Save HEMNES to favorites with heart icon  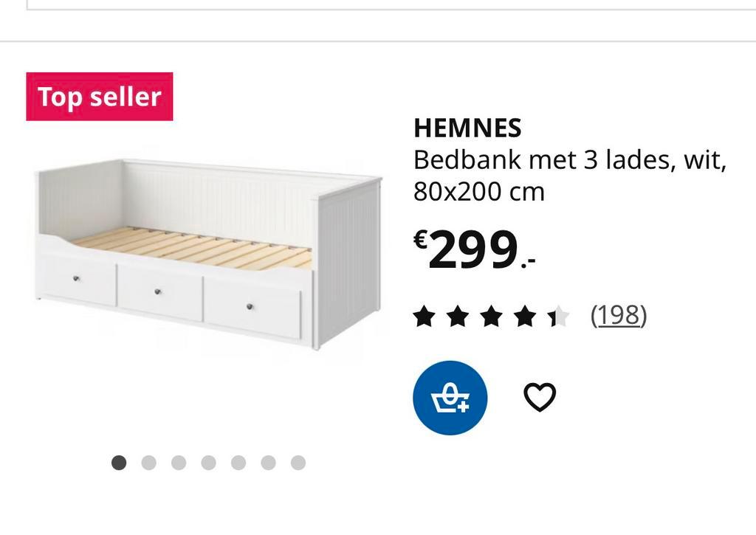[x=540, y=398]
